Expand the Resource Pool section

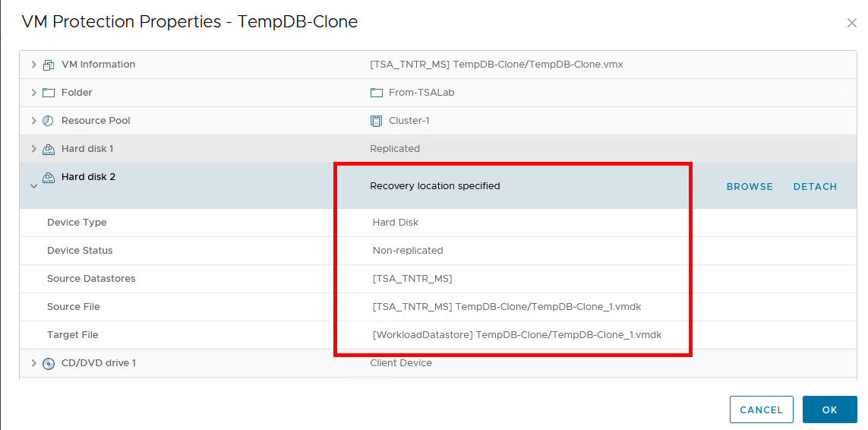click(x=33, y=121)
